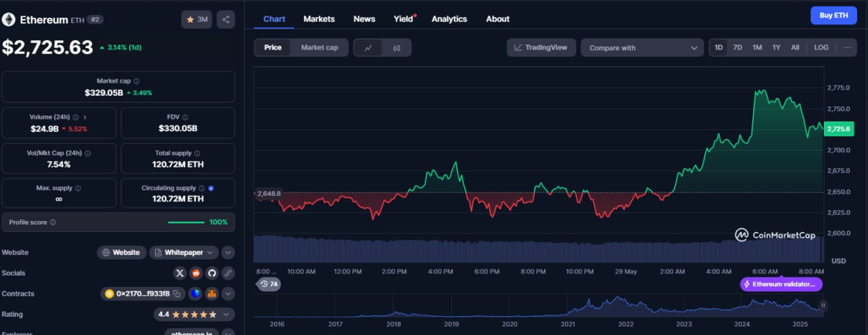Set chart range to 1D
This screenshot has height=335, width=868.
719,47
